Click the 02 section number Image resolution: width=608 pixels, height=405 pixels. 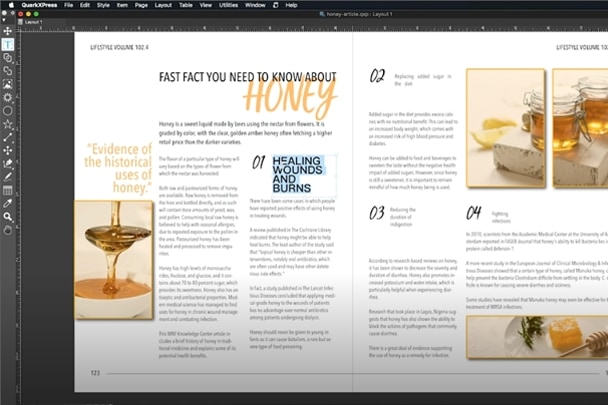377,76
